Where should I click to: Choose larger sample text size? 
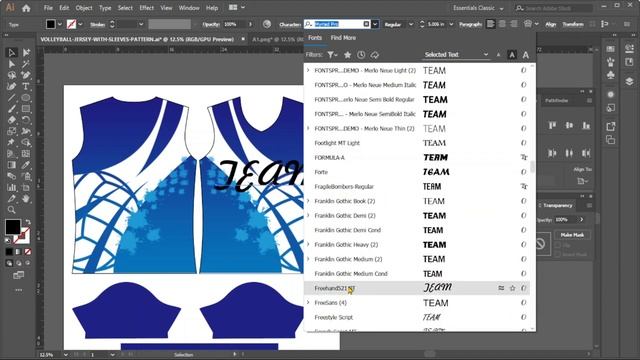526,55
